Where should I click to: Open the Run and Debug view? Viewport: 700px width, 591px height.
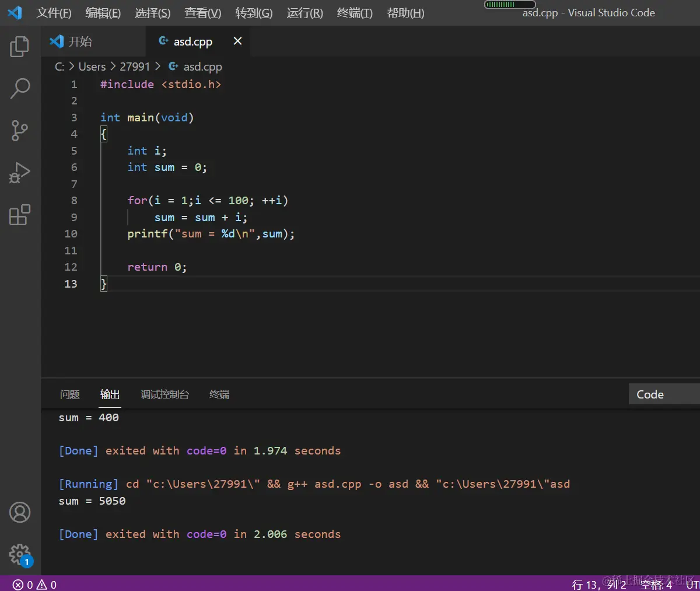point(20,173)
